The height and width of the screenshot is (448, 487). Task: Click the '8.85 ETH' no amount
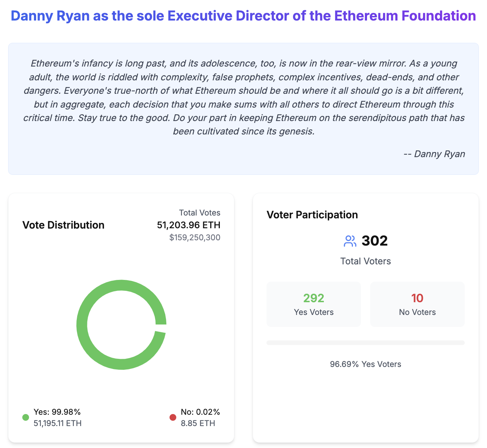coord(198,423)
